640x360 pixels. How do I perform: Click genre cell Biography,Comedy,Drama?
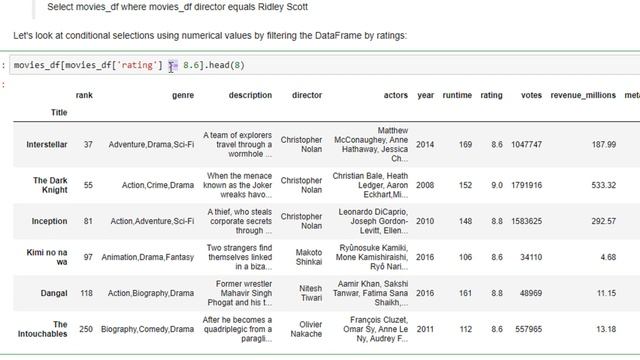coord(147,329)
